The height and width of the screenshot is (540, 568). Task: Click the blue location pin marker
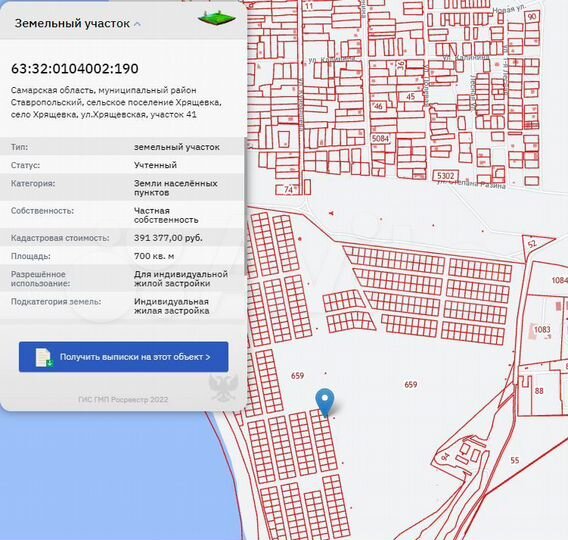(x=325, y=402)
